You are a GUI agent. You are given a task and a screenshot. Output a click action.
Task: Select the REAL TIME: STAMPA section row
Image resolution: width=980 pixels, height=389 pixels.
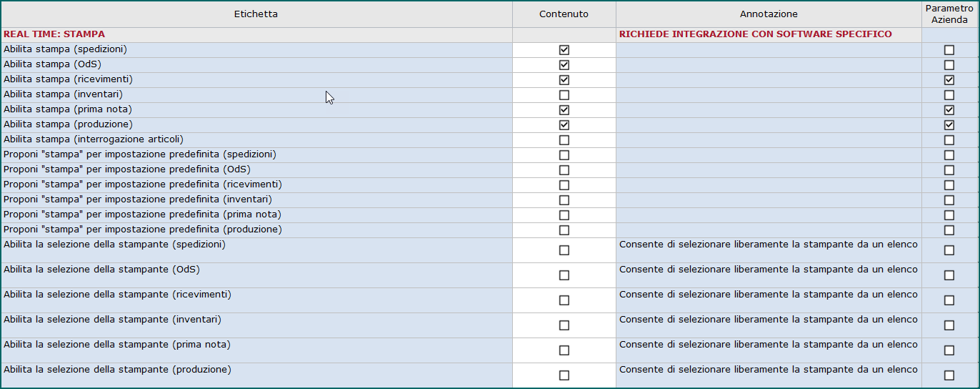489,34
